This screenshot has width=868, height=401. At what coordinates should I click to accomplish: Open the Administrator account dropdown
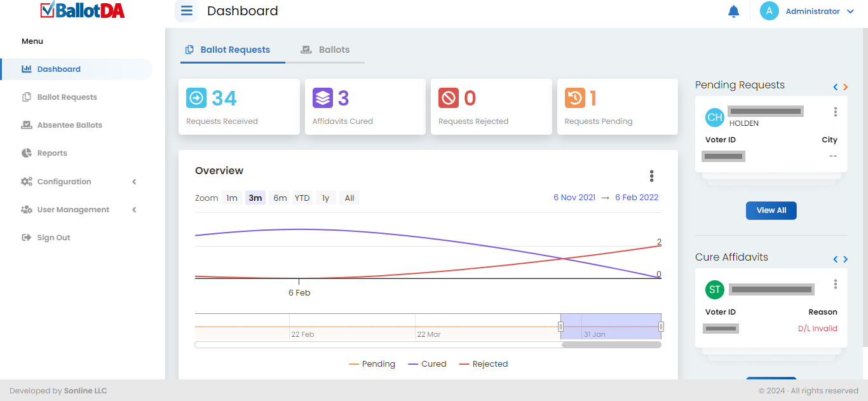click(x=808, y=11)
